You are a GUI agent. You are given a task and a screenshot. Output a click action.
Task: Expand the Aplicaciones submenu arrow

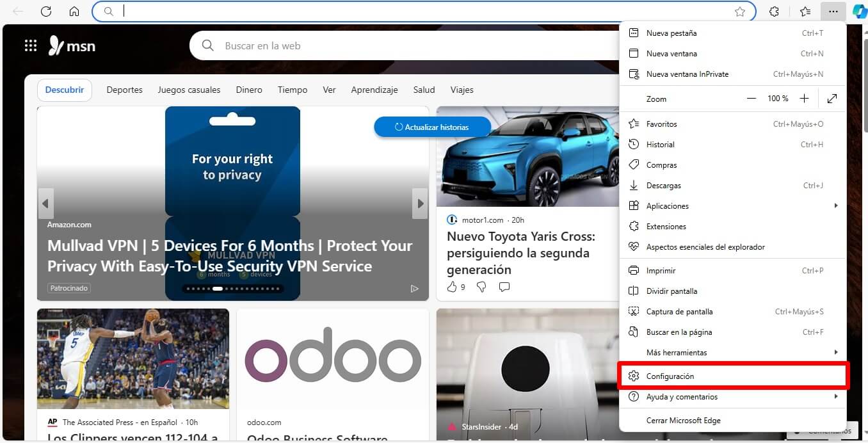[x=836, y=205]
